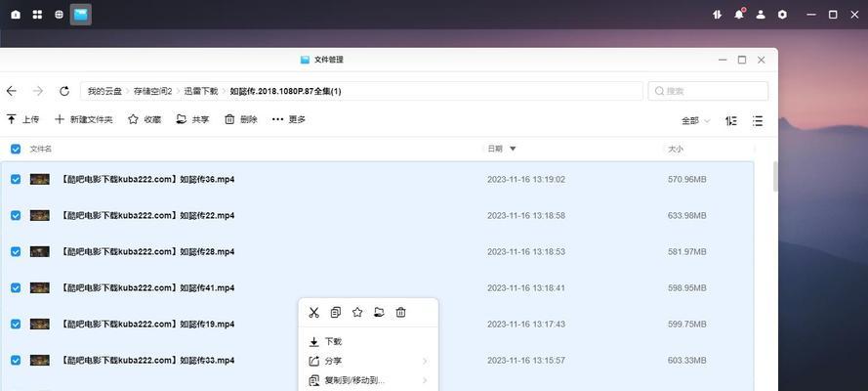Screen dimensions: 868x391
Task: Open the 全部 filter dropdown
Action: [695, 121]
